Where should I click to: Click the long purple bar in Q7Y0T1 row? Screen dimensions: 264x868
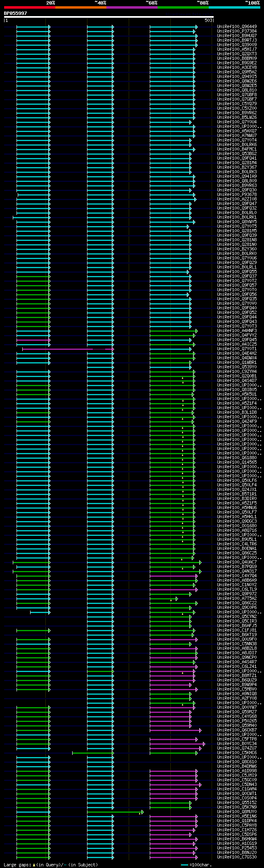point(68,349)
